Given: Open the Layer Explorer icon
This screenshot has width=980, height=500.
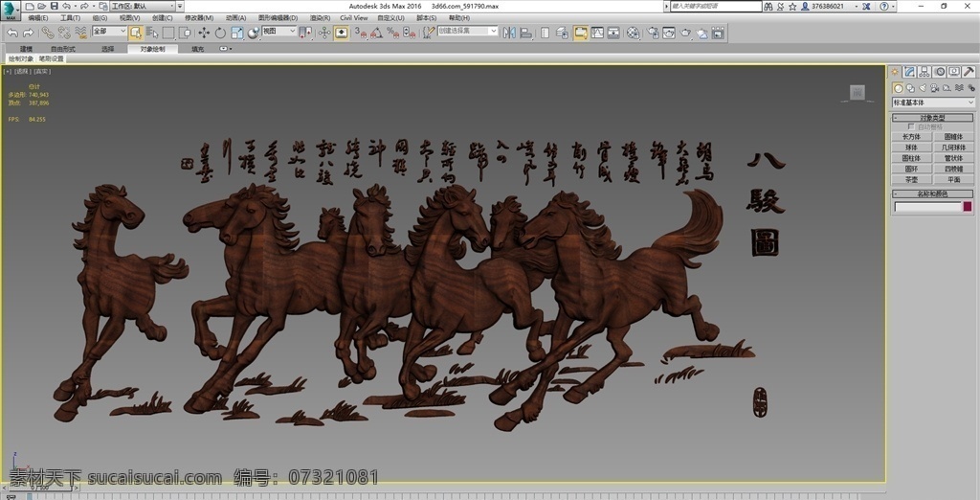Looking at the screenshot, I should click(x=562, y=33).
